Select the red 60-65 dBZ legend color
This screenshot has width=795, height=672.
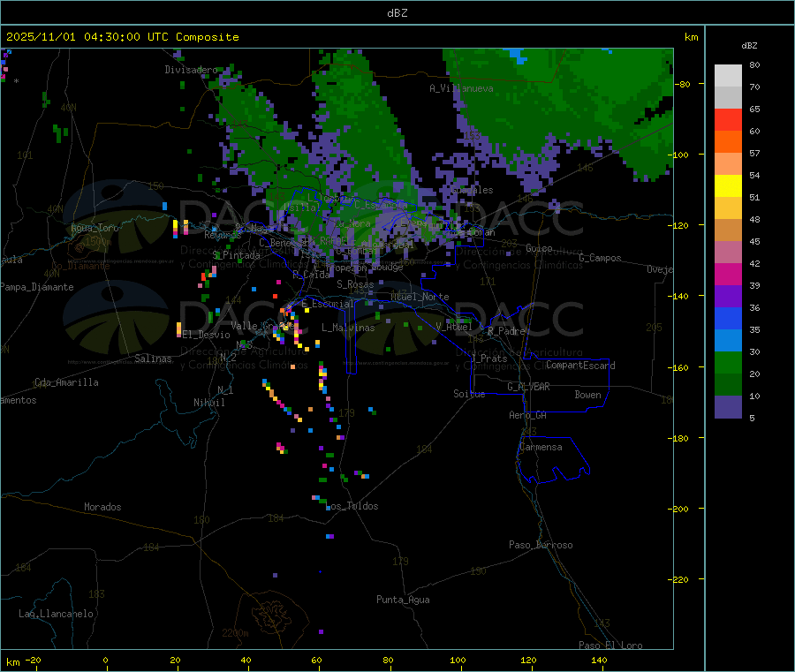click(728, 119)
